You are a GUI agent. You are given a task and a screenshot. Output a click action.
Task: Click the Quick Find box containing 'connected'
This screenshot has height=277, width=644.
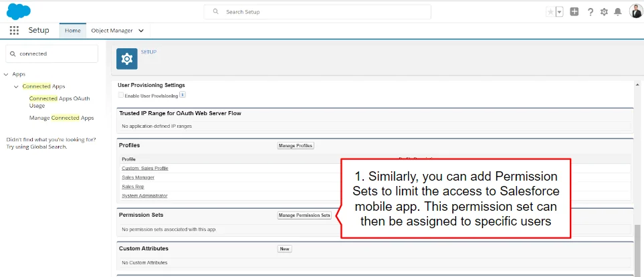(x=51, y=54)
